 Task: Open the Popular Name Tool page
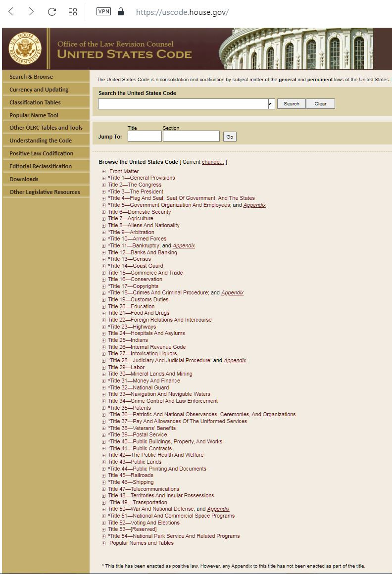pos(46,115)
